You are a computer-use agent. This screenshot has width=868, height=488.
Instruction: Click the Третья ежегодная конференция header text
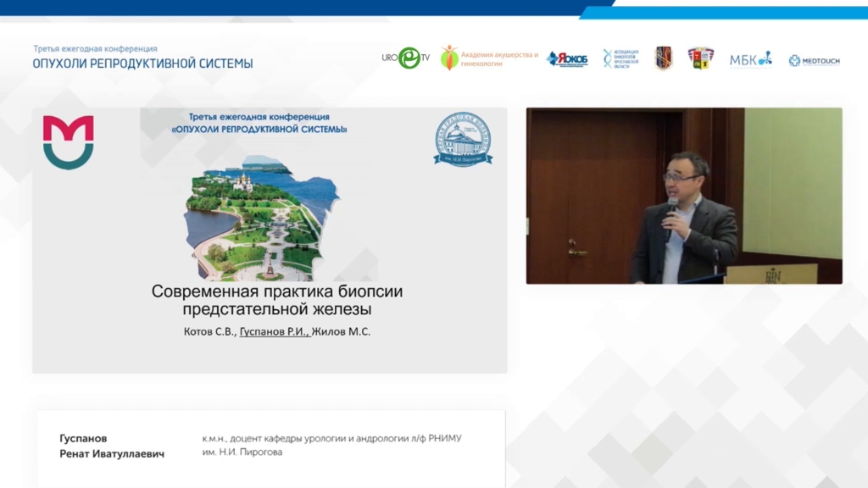pyautogui.click(x=95, y=49)
